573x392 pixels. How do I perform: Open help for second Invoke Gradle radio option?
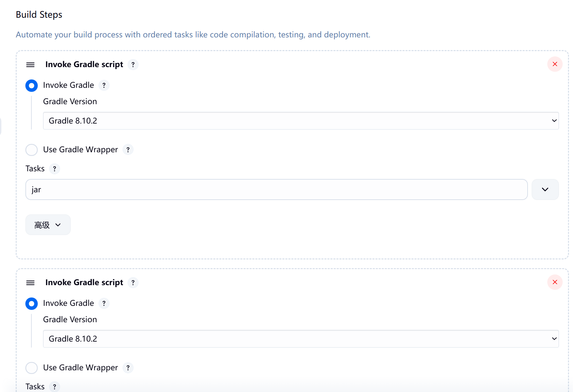click(104, 304)
